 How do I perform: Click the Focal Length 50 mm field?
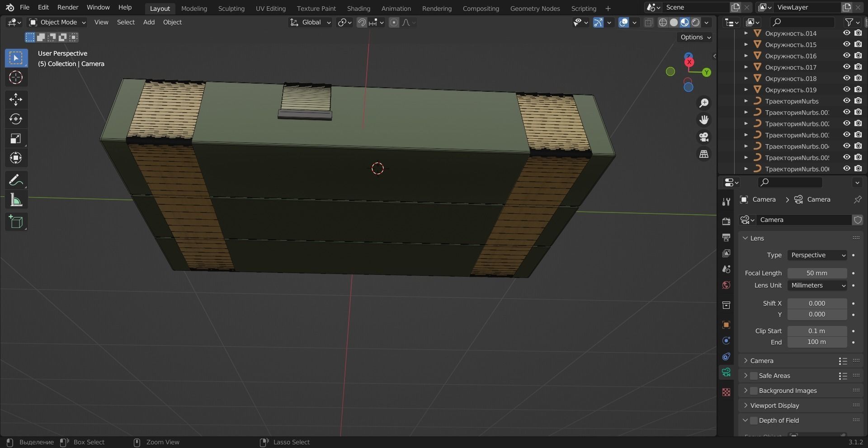[817, 273]
